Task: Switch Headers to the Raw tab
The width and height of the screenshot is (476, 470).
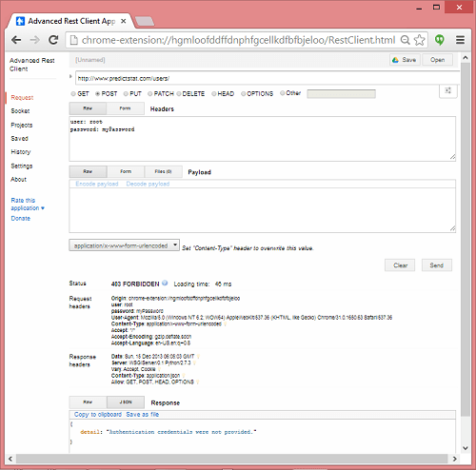Action: [88, 108]
